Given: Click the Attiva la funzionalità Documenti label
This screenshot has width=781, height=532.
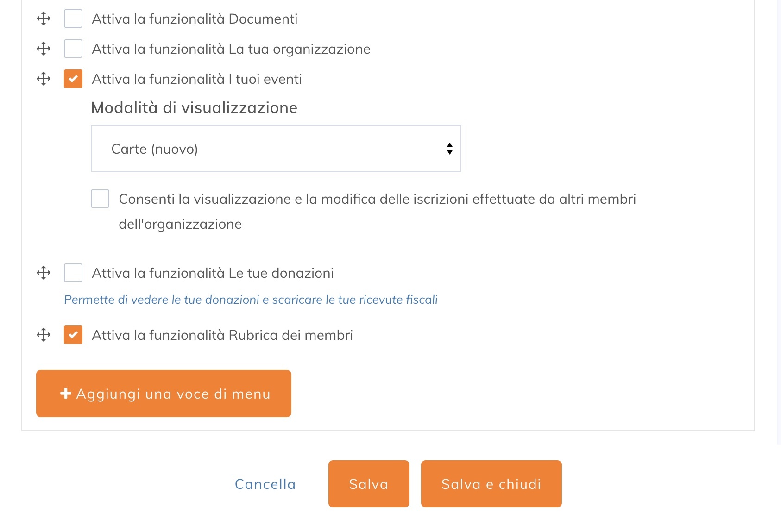Looking at the screenshot, I should [195, 19].
